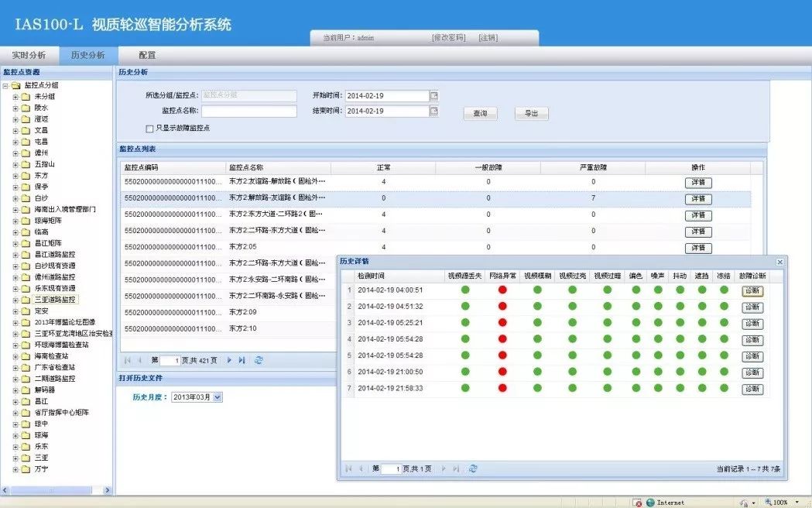
Task: Expand the 东方 tree node
Action: (15, 176)
